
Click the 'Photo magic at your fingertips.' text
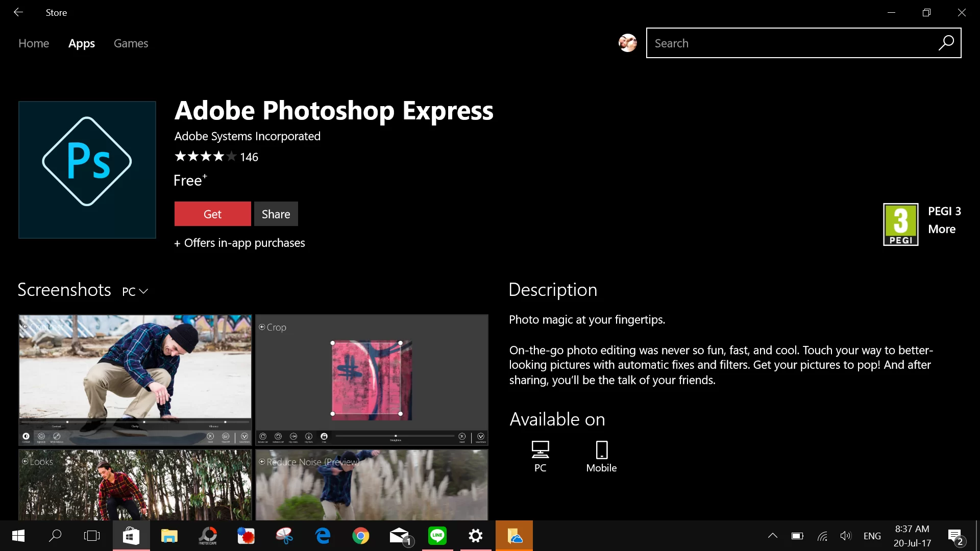point(587,320)
